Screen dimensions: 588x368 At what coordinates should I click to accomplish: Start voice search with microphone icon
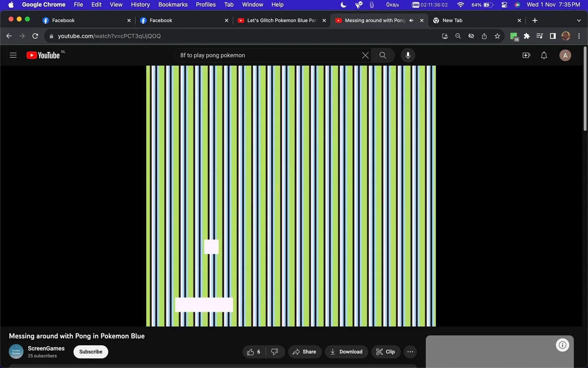408,55
